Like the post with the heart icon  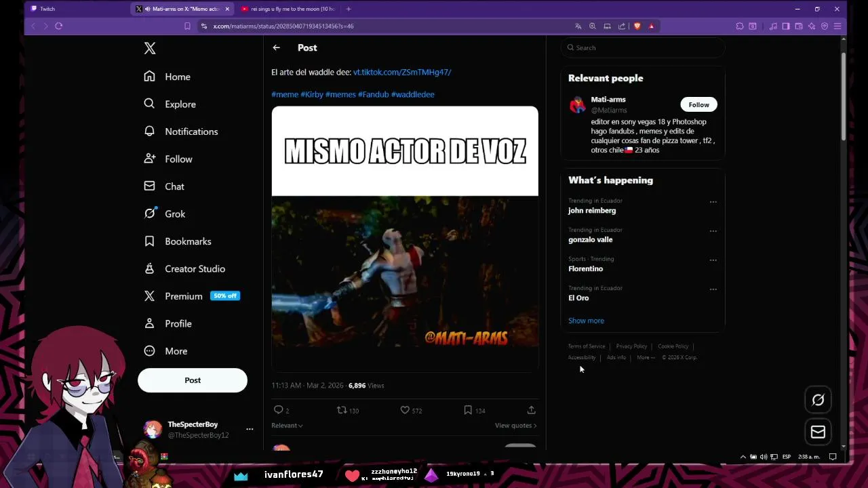(x=405, y=410)
